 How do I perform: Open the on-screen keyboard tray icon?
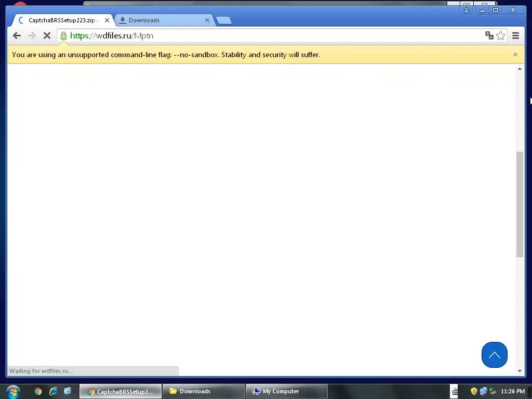[455, 392]
